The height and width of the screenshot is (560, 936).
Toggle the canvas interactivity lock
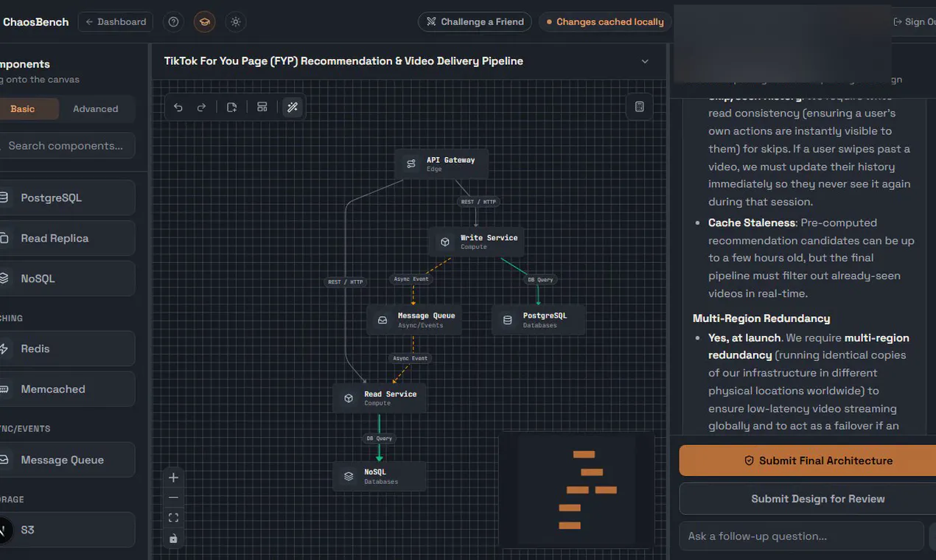[x=173, y=539]
